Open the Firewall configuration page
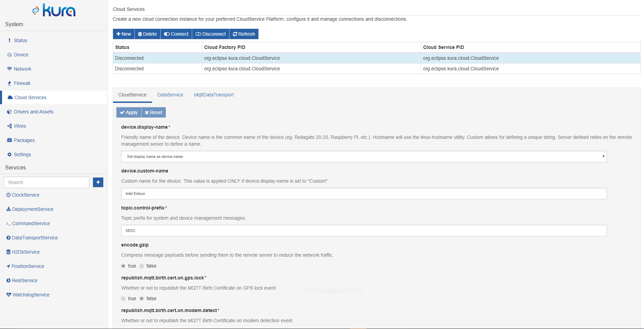 [x=22, y=83]
